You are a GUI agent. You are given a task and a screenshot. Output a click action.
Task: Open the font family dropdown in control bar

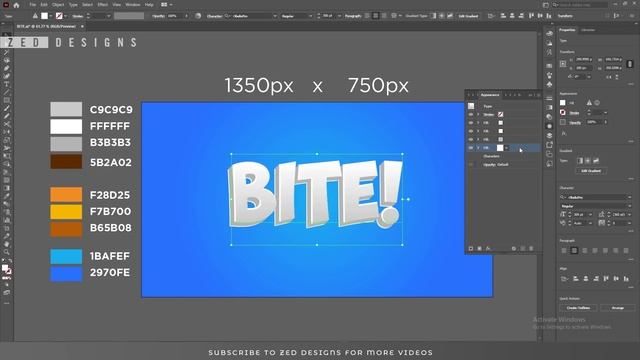(x=275, y=16)
